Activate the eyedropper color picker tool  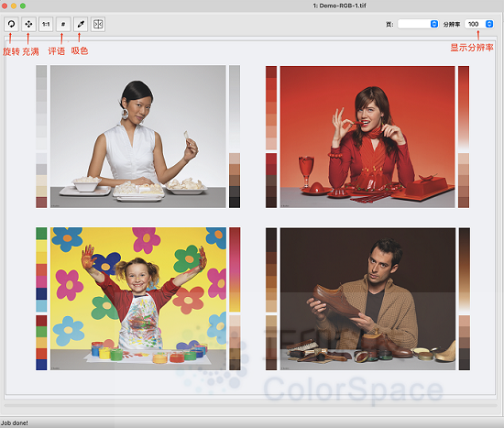tap(81, 24)
